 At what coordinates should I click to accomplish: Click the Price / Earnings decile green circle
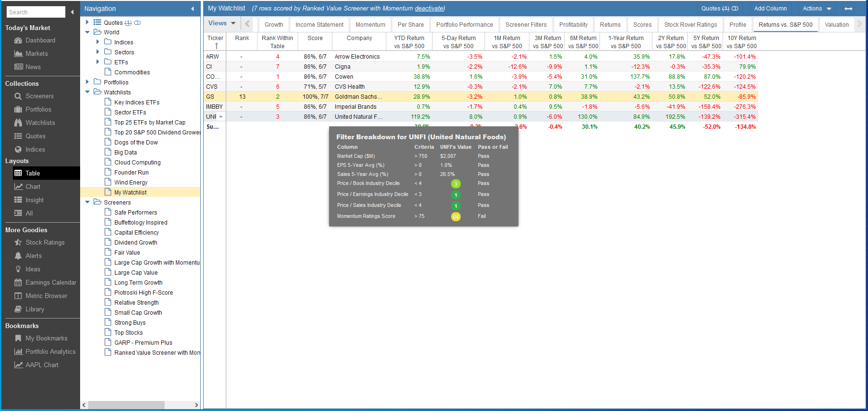(456, 195)
